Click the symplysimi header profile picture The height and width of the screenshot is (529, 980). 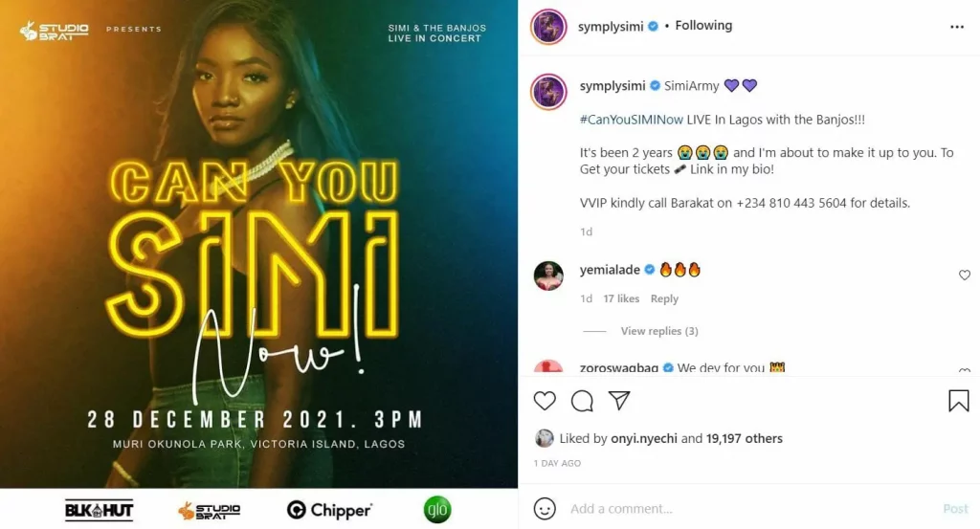[x=548, y=27]
